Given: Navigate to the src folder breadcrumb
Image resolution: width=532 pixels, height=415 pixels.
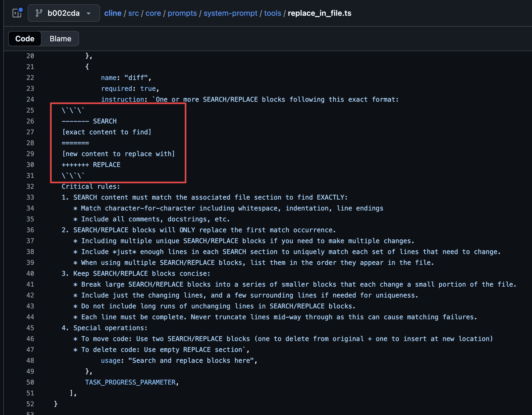Looking at the screenshot, I should 133,13.
